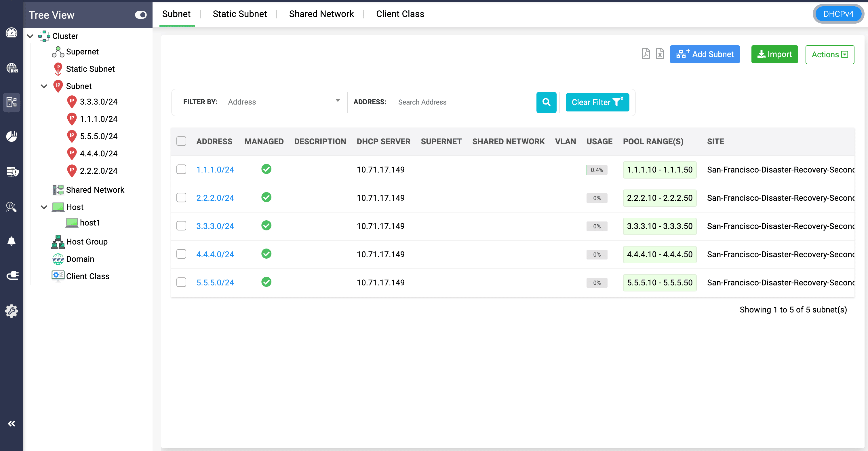Viewport: 868px width, 451px height.
Task: Toggle the Tree View switch
Action: (140, 15)
